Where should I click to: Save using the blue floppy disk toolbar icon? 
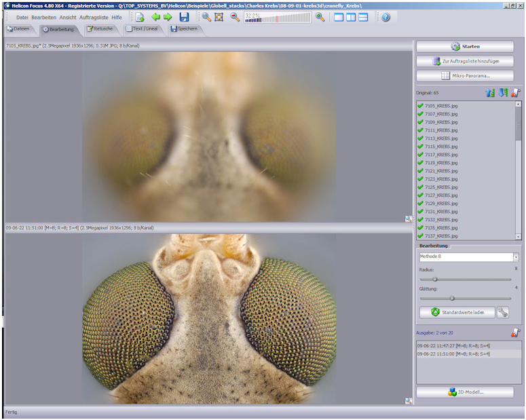pos(184,17)
